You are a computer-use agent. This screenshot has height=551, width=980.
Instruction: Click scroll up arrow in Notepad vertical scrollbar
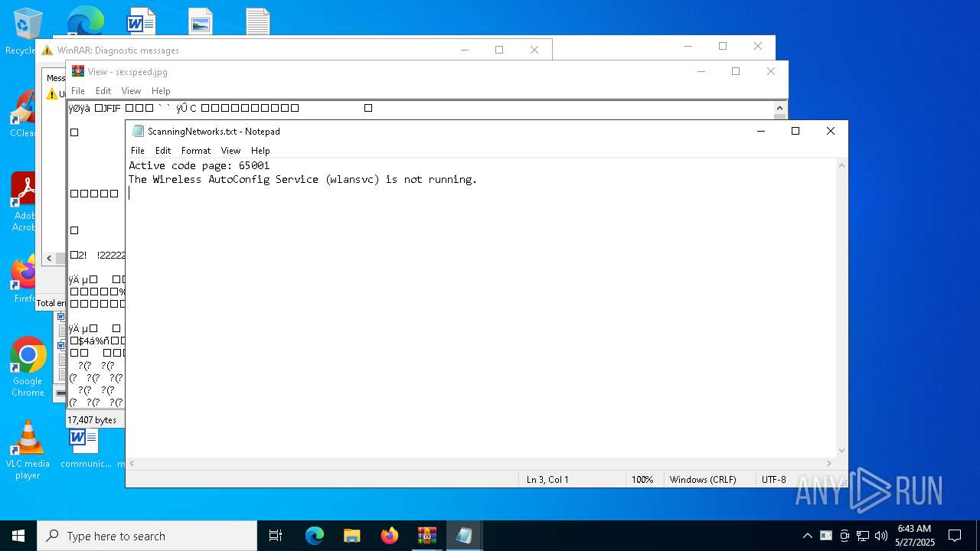pos(841,165)
